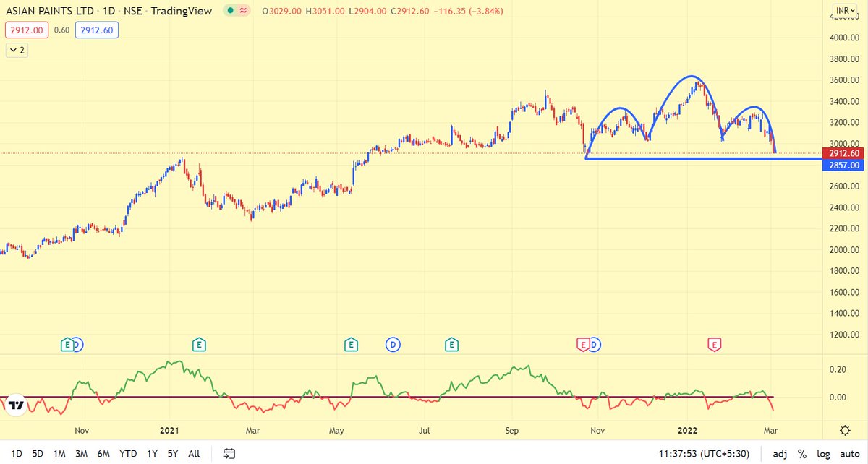The height and width of the screenshot is (464, 868).
Task: Open the dividend D marker near June 2021
Action: coord(393,345)
